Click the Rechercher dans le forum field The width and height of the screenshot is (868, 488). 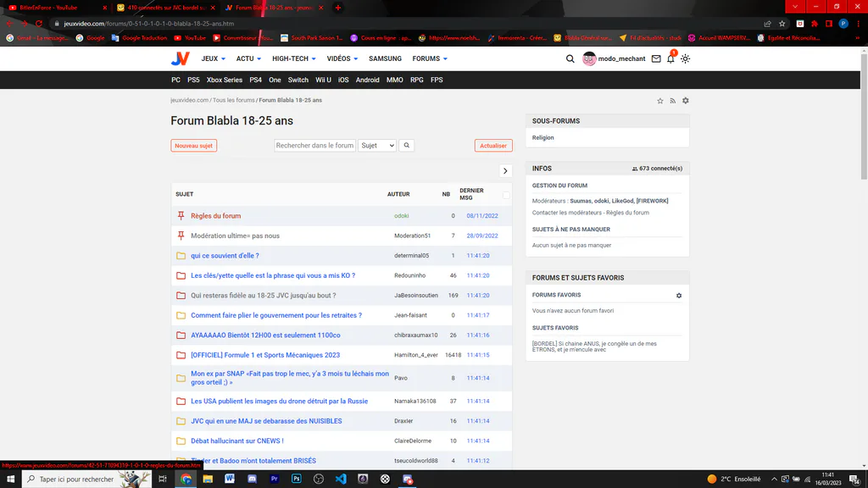(315, 146)
